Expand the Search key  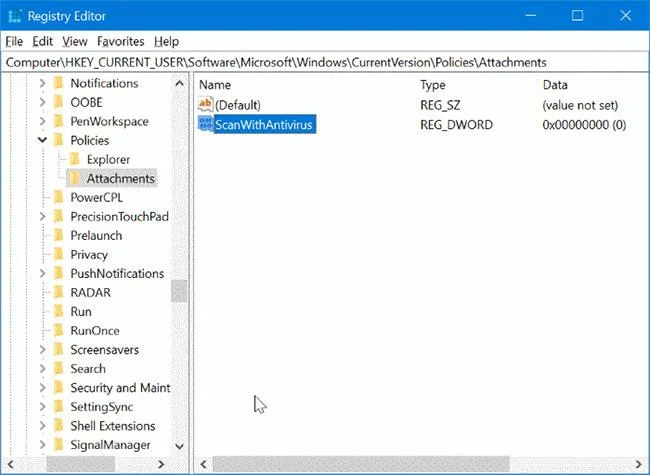(42, 369)
